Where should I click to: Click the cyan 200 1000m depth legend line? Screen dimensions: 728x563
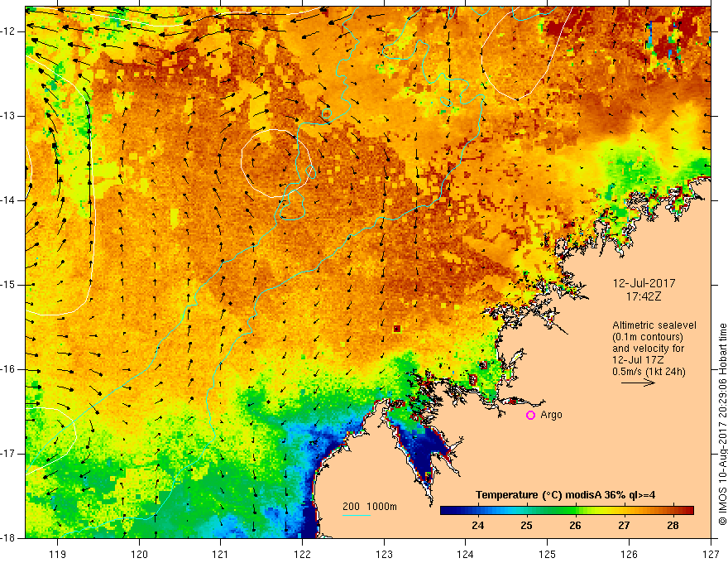click(x=357, y=515)
